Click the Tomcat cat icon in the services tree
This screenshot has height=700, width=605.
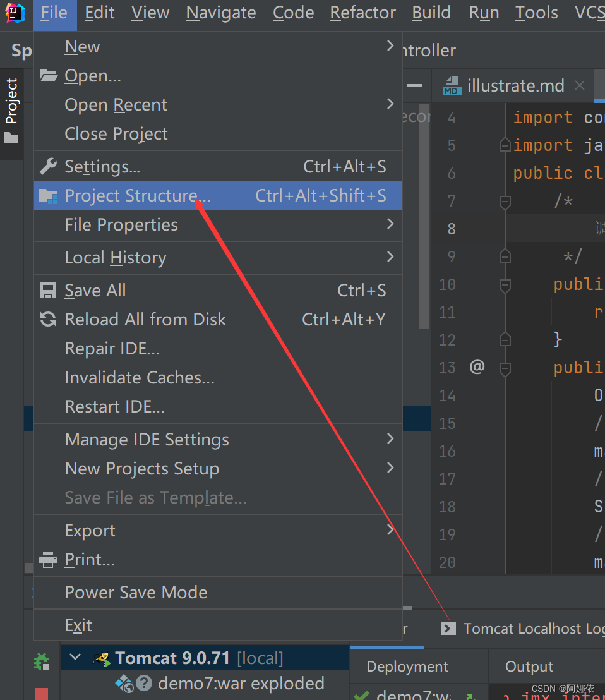click(101, 658)
